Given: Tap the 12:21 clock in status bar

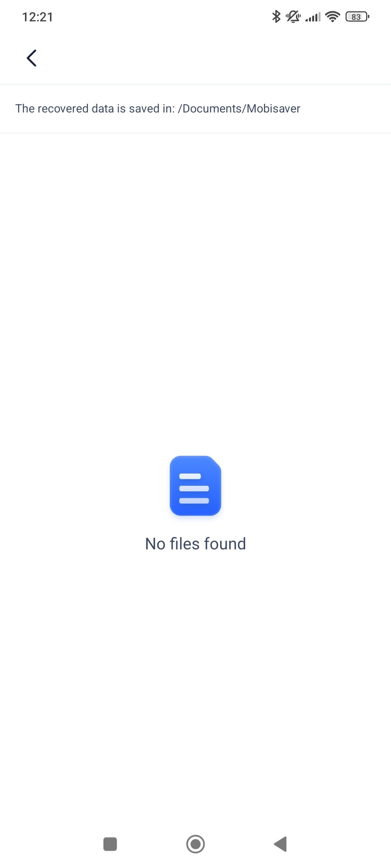Looking at the screenshot, I should tap(38, 17).
